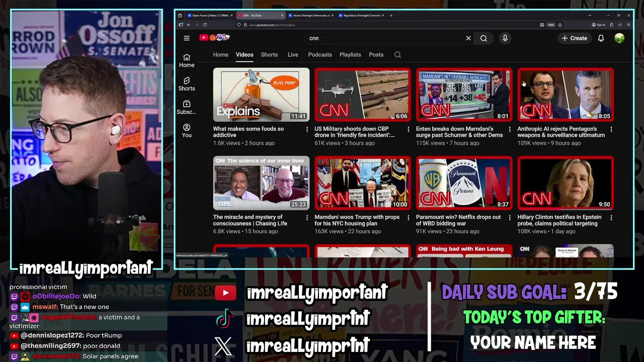Click the browser Sign in button

click(599, 25)
